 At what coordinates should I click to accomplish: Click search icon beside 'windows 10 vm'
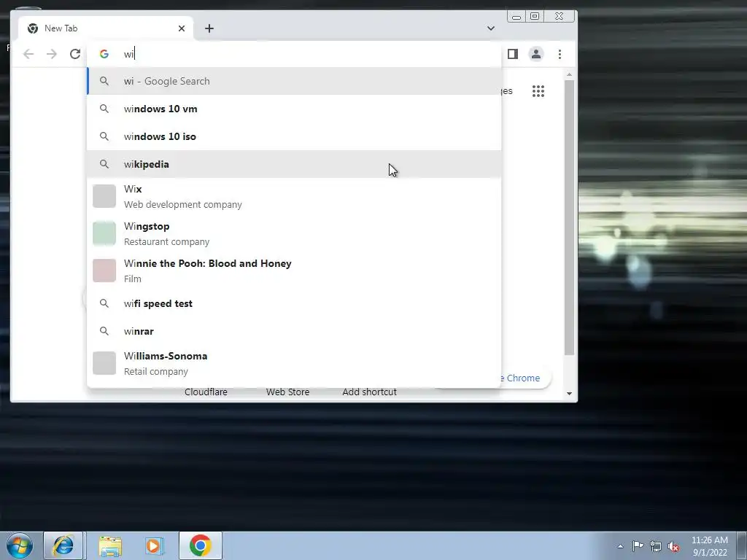point(104,109)
